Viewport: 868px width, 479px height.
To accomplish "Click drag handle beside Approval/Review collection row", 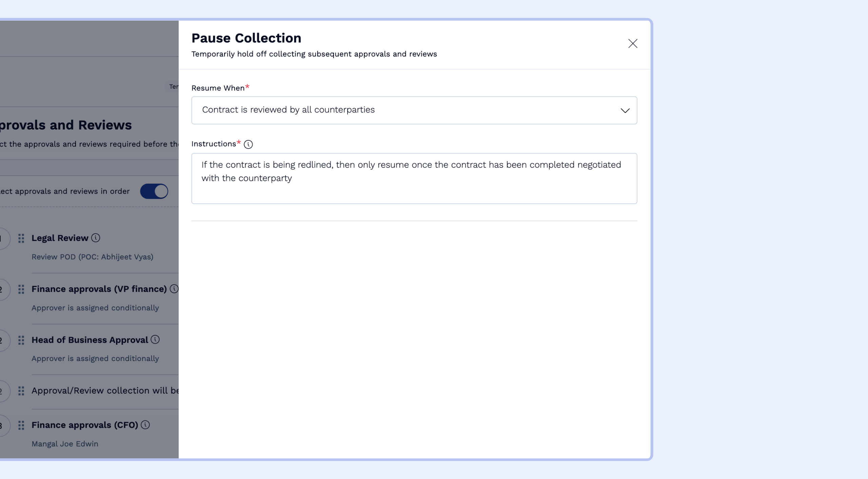I will [x=21, y=391].
